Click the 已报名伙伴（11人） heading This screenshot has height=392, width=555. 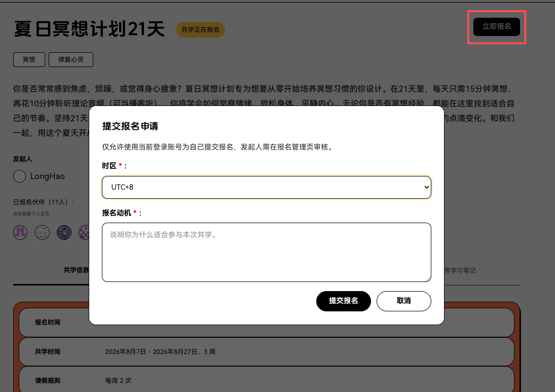(x=44, y=202)
